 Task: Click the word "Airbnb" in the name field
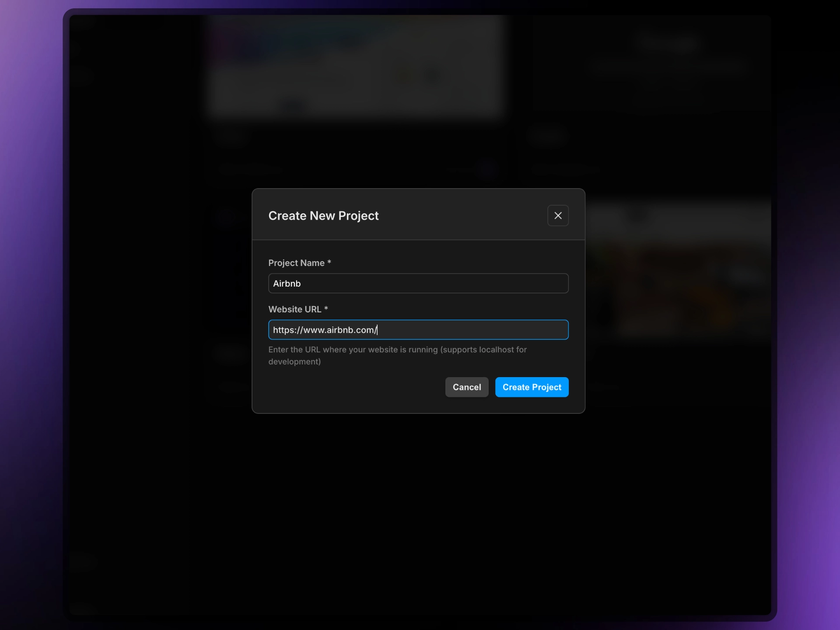[287, 283]
